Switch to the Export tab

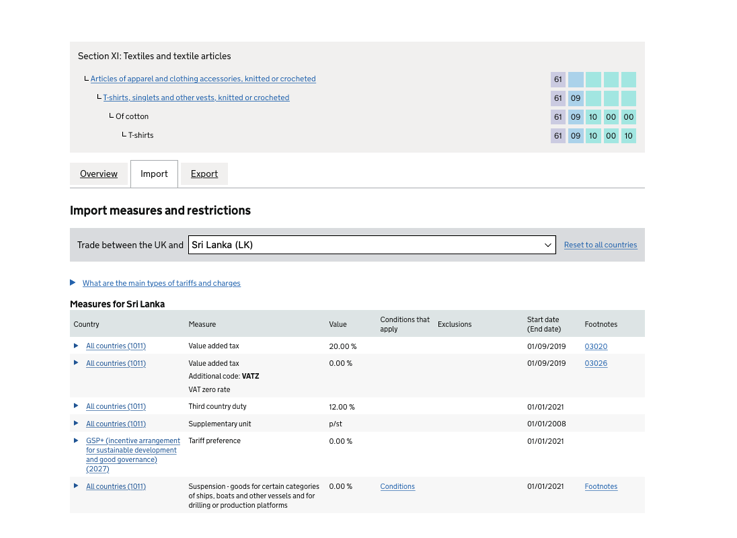click(x=204, y=174)
